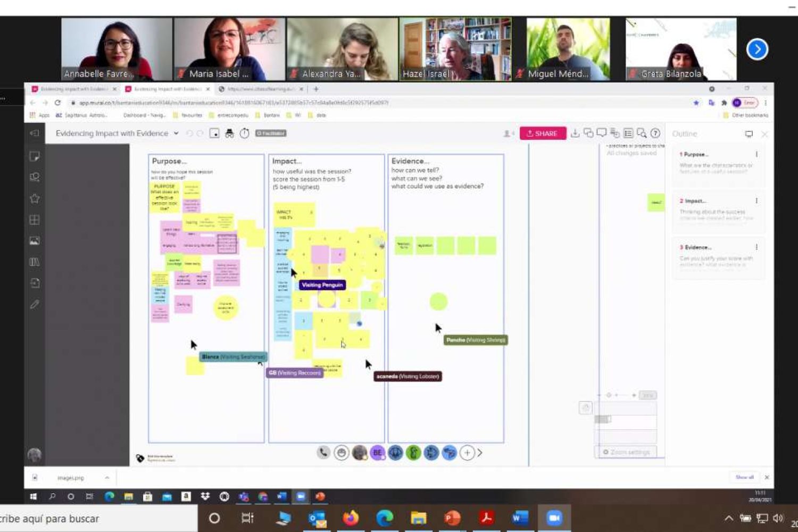Click Show all downloads

tap(744, 477)
